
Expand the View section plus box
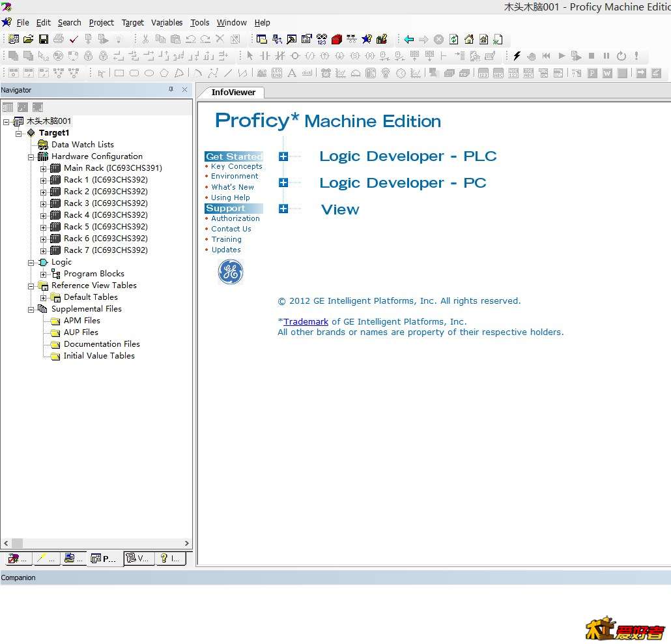283,209
